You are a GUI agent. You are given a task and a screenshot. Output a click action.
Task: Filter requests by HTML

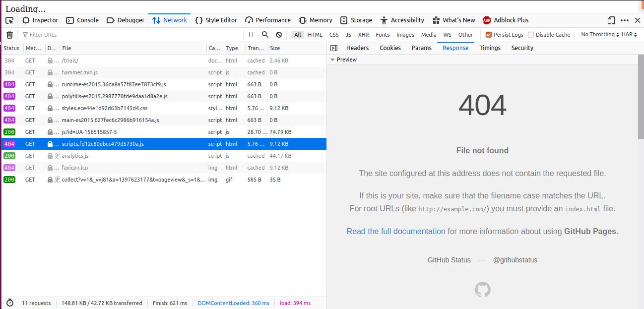pyautogui.click(x=315, y=35)
